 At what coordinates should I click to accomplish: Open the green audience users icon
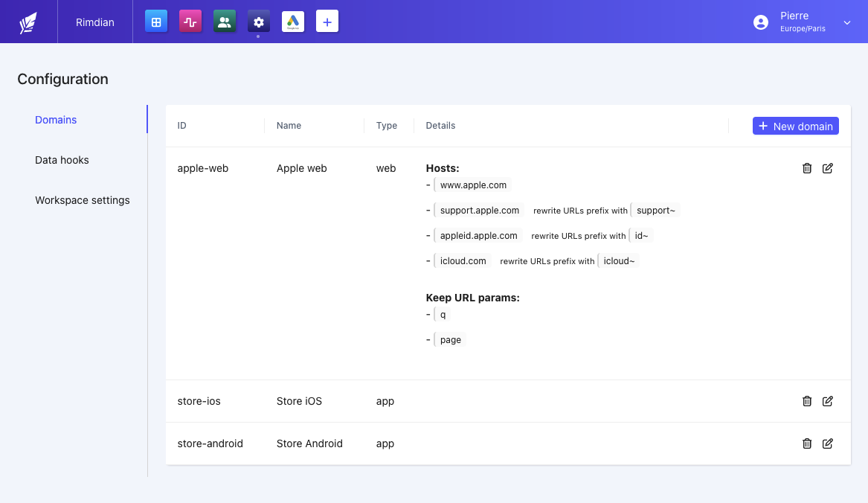coord(224,22)
